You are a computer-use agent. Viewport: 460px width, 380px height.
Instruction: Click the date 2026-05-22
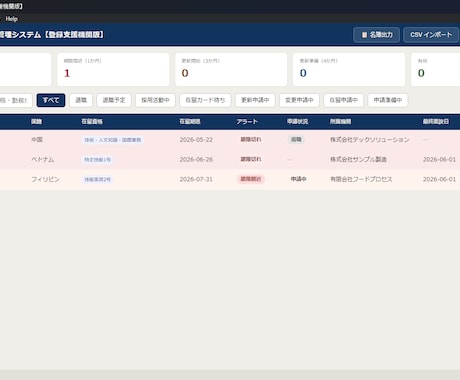point(196,140)
